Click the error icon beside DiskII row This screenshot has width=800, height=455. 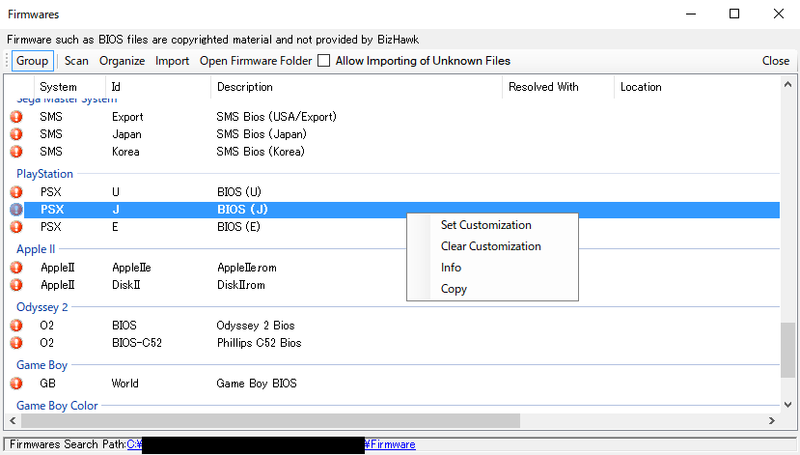coord(16,285)
